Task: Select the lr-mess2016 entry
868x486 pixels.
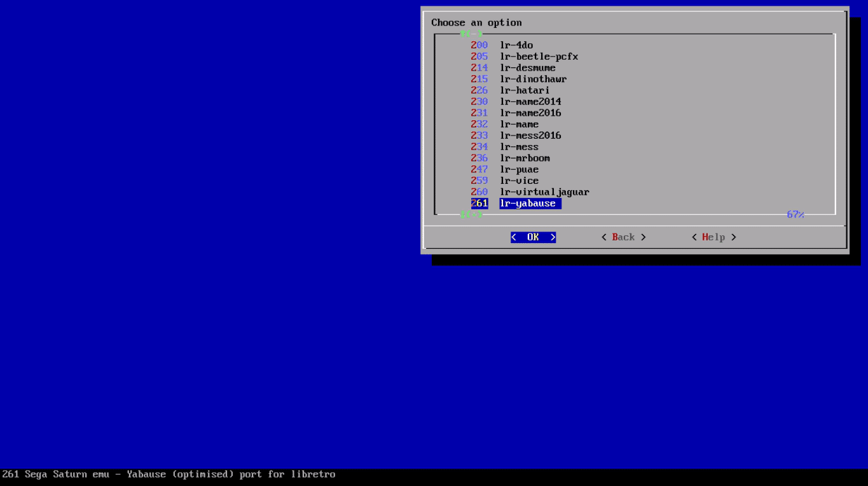Action: [516, 135]
